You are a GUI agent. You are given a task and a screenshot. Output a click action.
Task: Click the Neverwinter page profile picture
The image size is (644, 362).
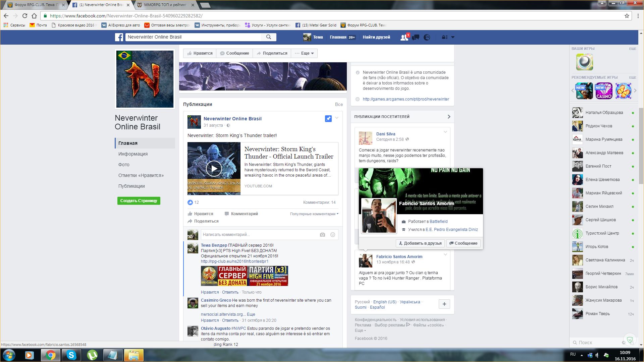(145, 79)
